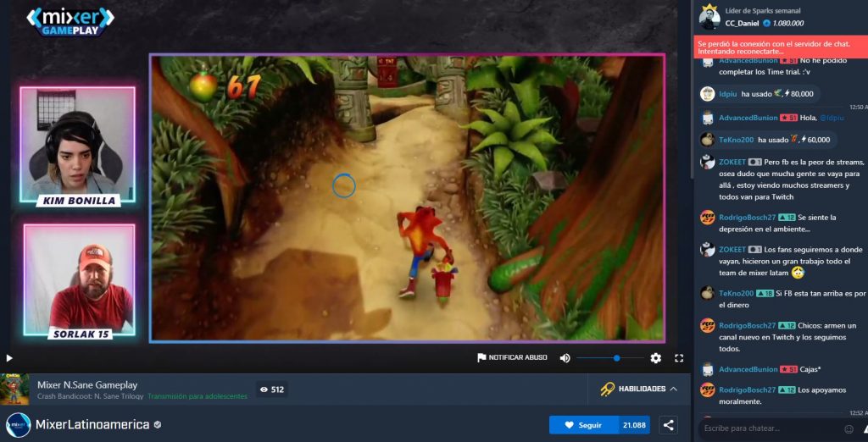Click the Habilidades rocket icon
868x442 pixels.
tap(607, 389)
